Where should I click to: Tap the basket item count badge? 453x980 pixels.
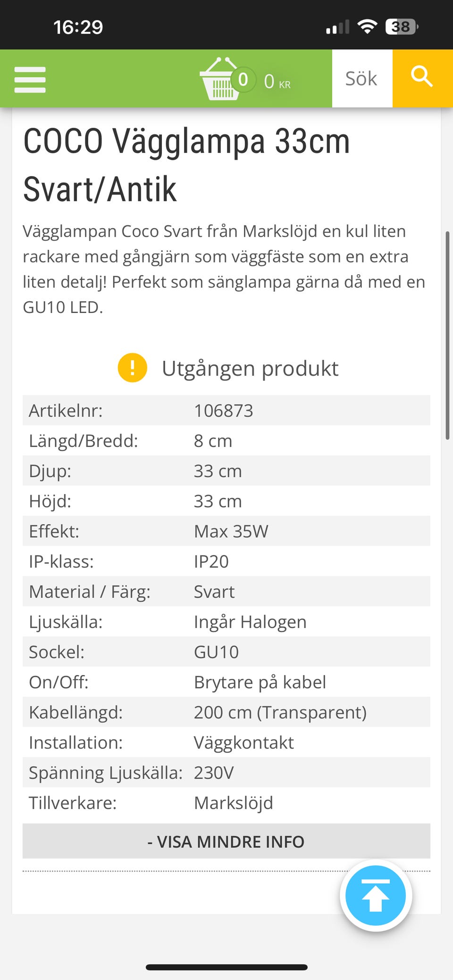[243, 80]
